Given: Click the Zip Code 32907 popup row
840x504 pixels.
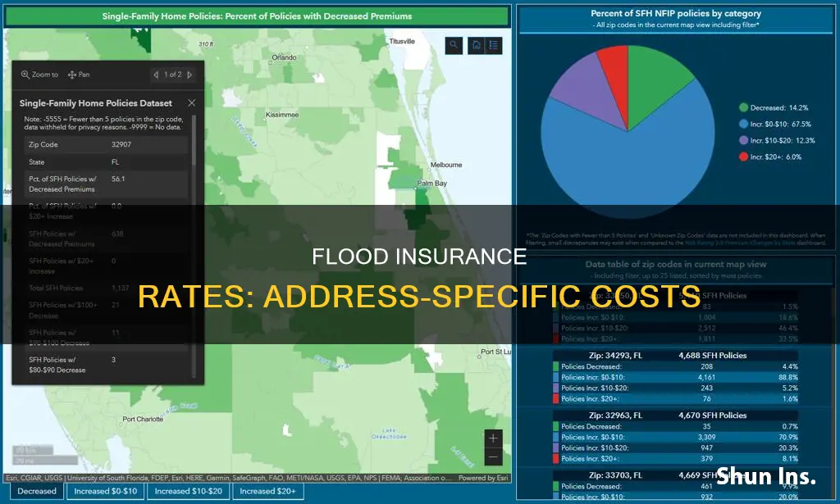Looking at the screenshot, I should 106,144.
